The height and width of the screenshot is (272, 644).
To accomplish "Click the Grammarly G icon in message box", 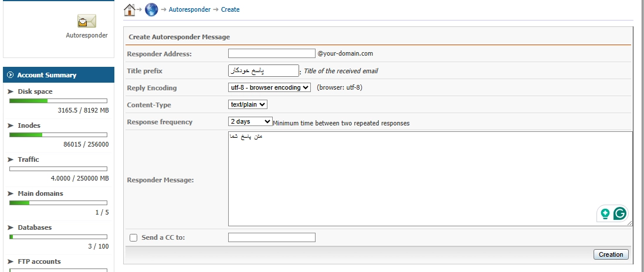I will point(620,213).
